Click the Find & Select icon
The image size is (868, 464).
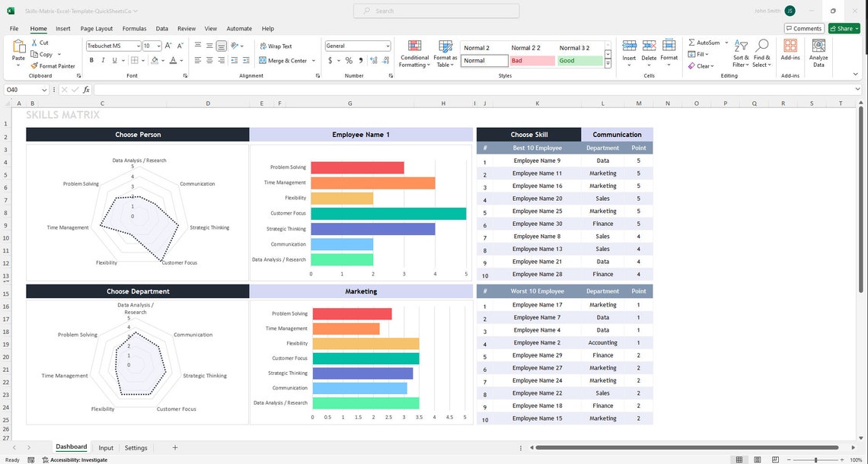coord(761,52)
